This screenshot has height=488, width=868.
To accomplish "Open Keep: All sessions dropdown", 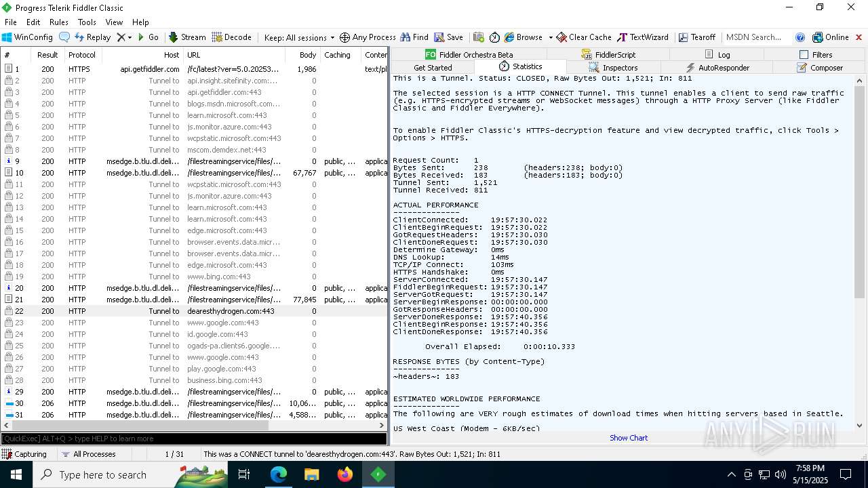I will (299, 37).
